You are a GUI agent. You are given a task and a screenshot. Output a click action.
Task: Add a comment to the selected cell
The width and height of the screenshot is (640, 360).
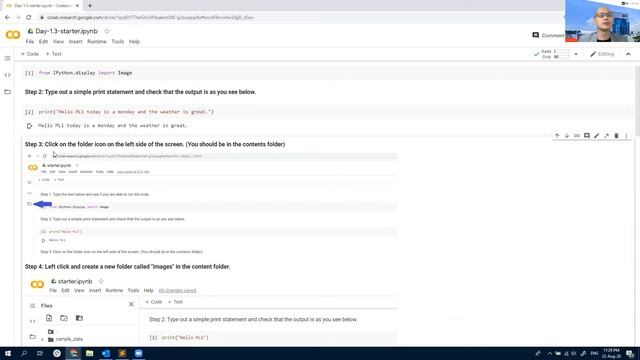click(587, 136)
